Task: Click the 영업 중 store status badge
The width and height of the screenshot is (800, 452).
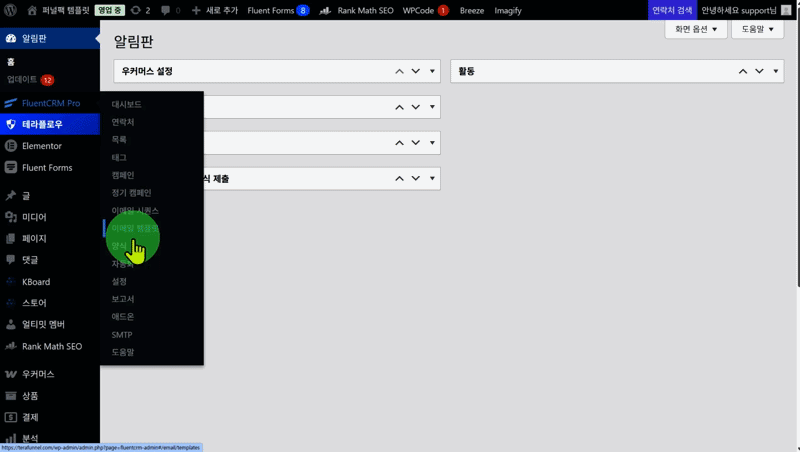Action: click(110, 10)
